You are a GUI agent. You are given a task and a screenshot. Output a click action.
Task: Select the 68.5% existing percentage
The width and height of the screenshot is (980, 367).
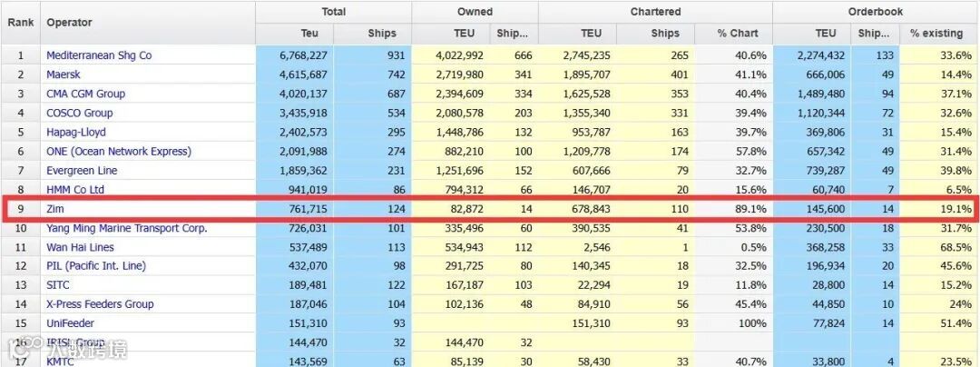[x=956, y=248]
